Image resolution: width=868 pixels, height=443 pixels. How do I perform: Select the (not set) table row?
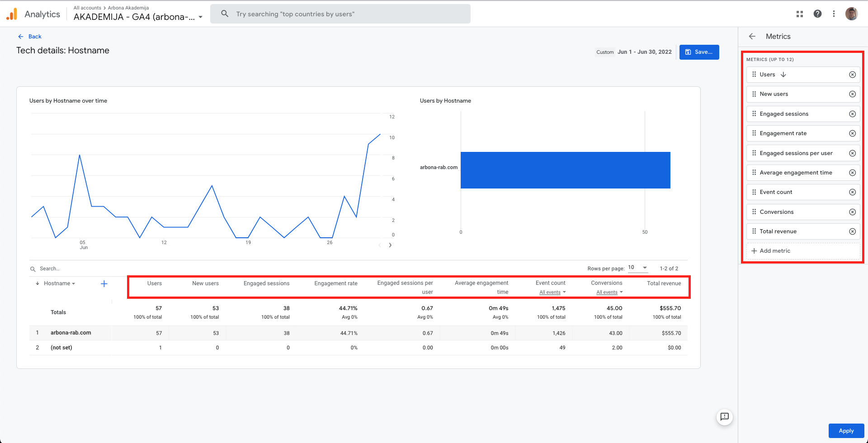pos(358,348)
